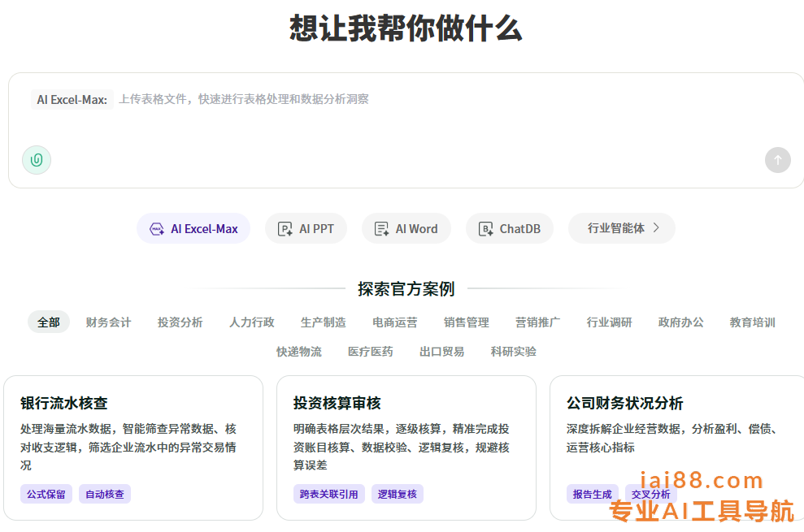Open the 行业智能体 menu

point(621,228)
